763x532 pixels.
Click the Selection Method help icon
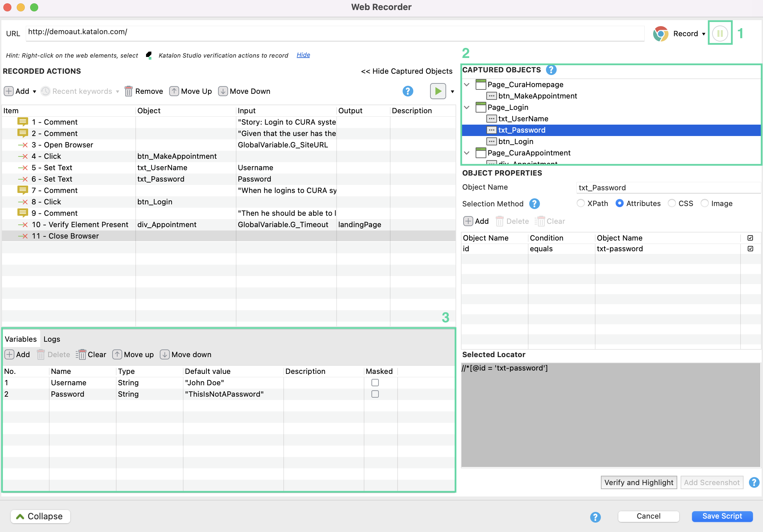coord(534,204)
